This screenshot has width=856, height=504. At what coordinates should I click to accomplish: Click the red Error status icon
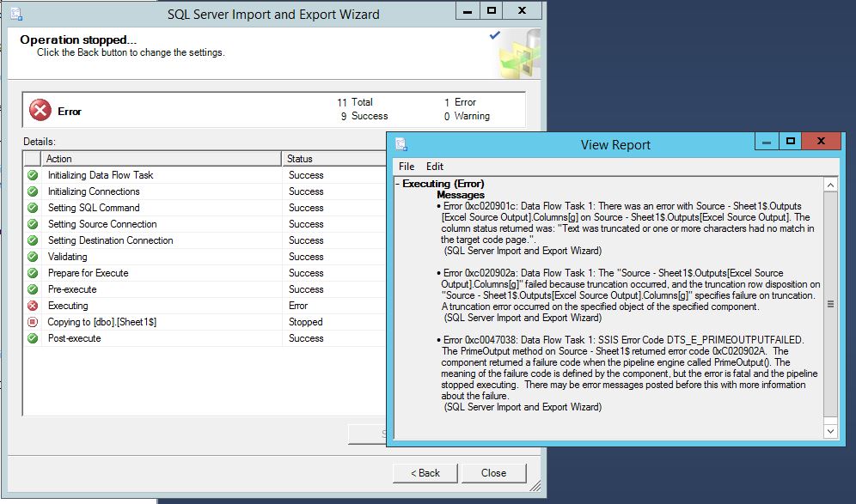(40, 110)
